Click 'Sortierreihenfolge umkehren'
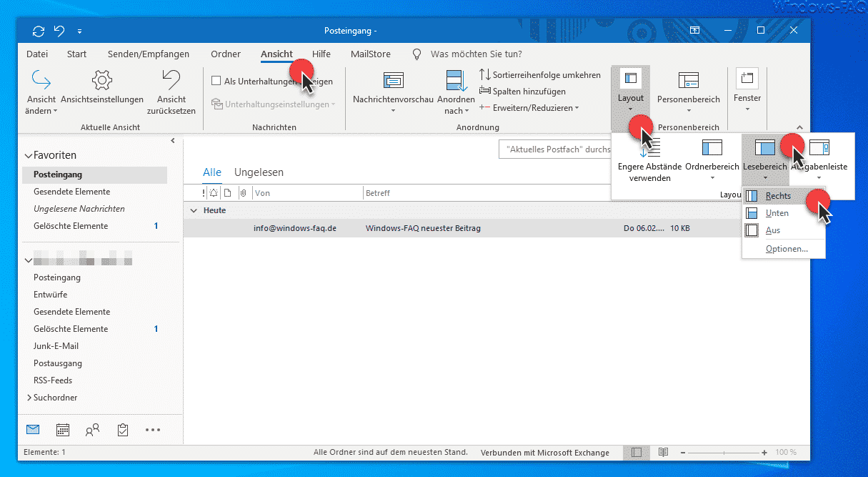 coord(540,75)
